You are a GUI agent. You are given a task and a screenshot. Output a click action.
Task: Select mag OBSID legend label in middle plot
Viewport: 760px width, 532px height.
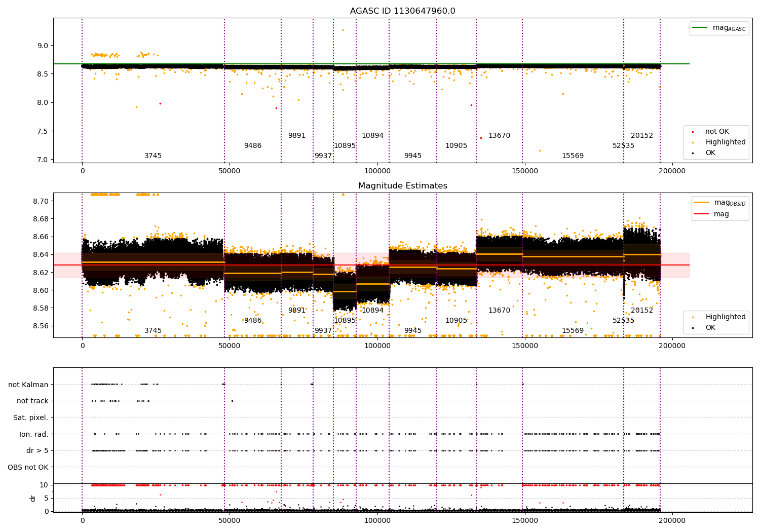(730, 203)
